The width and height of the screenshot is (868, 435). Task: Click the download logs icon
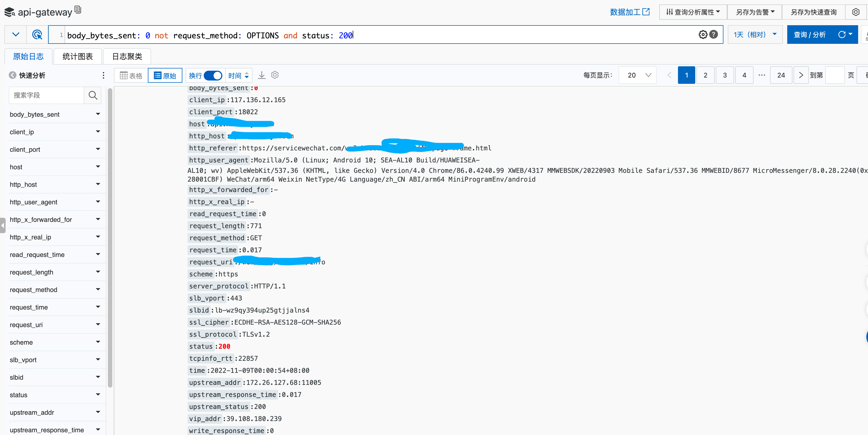pyautogui.click(x=261, y=75)
